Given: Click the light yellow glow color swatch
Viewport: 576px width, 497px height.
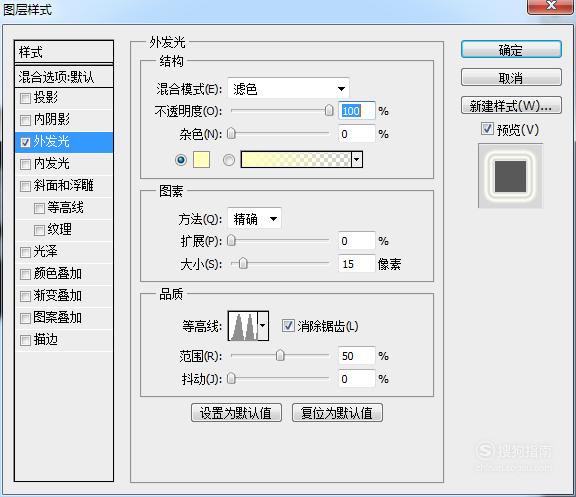Looking at the screenshot, I should pyautogui.click(x=201, y=160).
